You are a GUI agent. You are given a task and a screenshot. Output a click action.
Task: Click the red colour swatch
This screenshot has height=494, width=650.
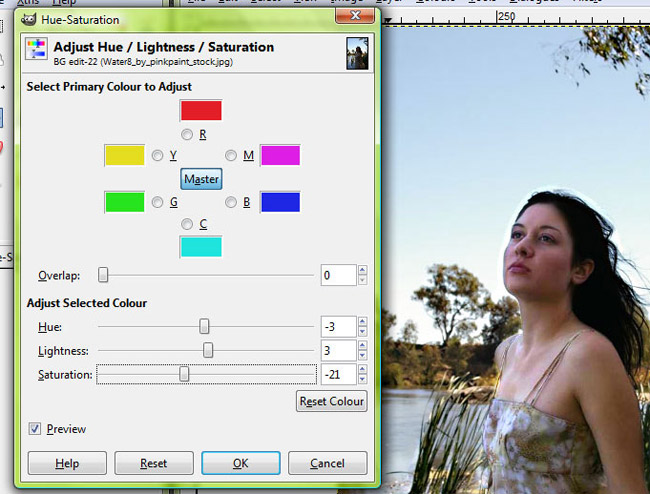click(x=201, y=110)
